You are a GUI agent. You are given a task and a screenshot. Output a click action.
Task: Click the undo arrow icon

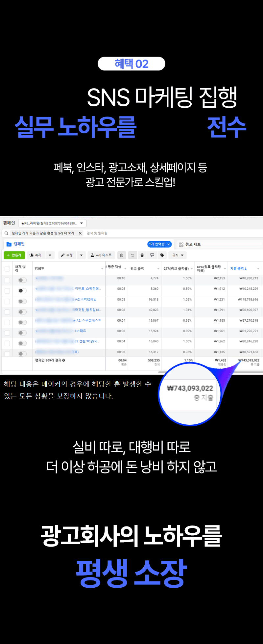(132, 255)
